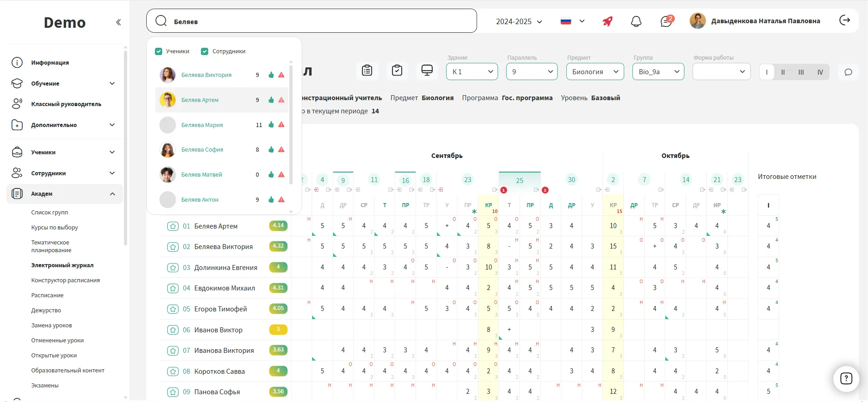Click the rocket icon in header
This screenshot has width=868, height=402.
coord(607,21)
